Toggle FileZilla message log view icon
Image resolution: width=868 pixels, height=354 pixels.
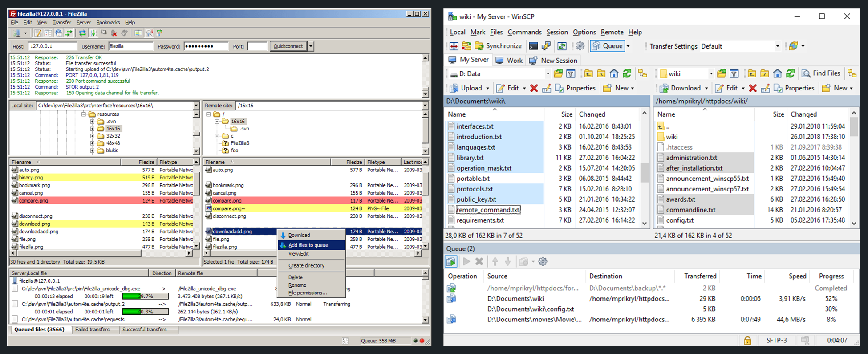coord(38,33)
